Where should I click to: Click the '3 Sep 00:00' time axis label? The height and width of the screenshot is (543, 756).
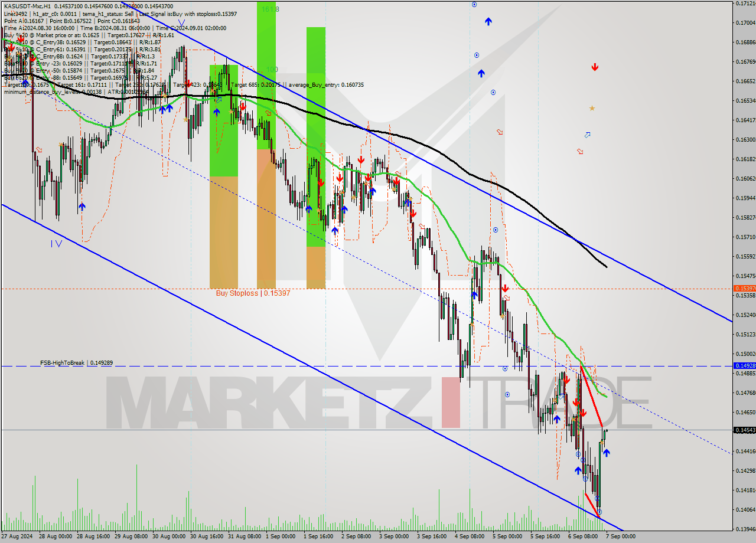(395, 537)
